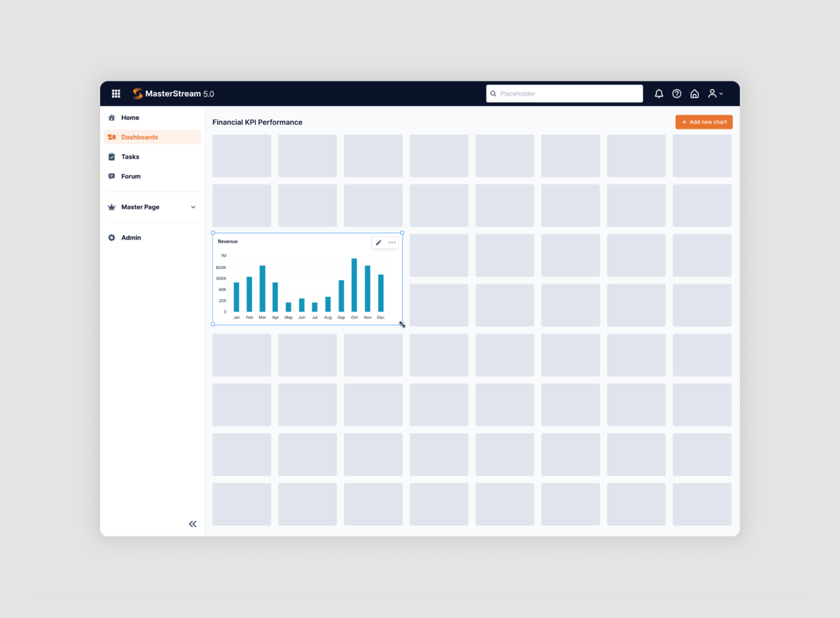Click the Tasks clipboard icon
Viewport: 840px width, 618px height.
point(111,157)
